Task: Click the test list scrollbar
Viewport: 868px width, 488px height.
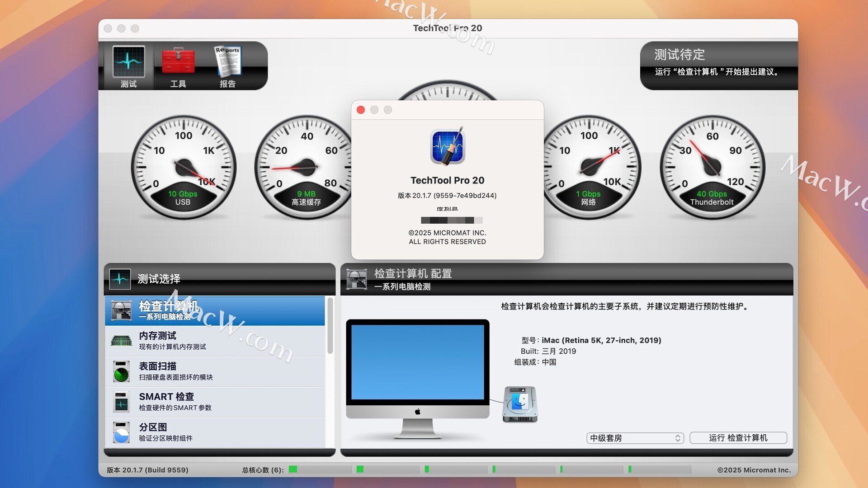Action: [330, 326]
